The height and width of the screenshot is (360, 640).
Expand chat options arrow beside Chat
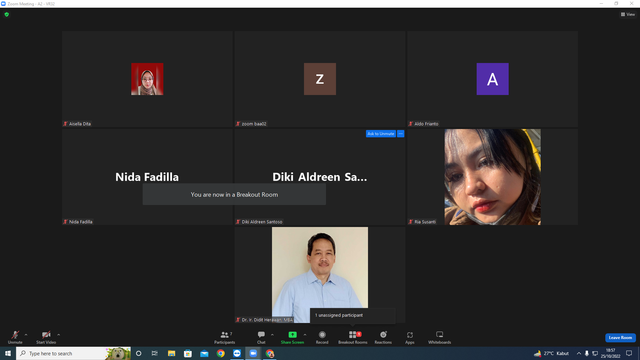pyautogui.click(x=272, y=335)
